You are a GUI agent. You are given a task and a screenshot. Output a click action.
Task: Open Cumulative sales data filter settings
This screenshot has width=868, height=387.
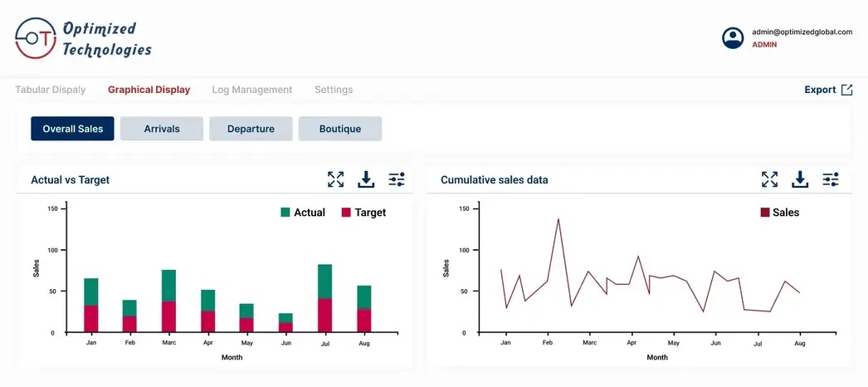tap(831, 179)
